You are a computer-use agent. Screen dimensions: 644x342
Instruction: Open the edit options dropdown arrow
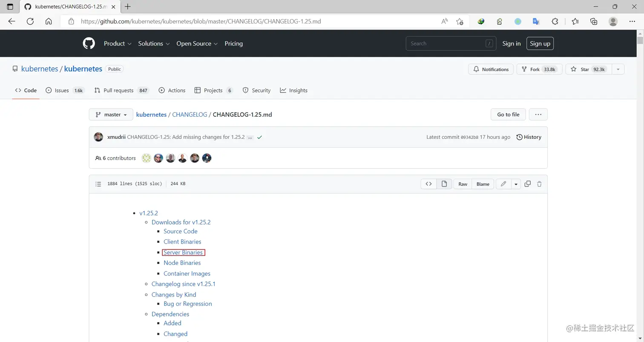coord(516,184)
